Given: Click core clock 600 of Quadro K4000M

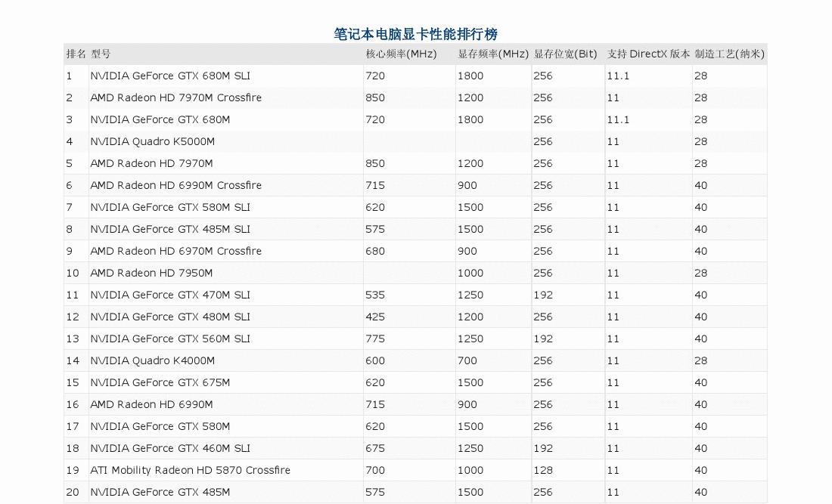Looking at the screenshot, I should (375, 361).
